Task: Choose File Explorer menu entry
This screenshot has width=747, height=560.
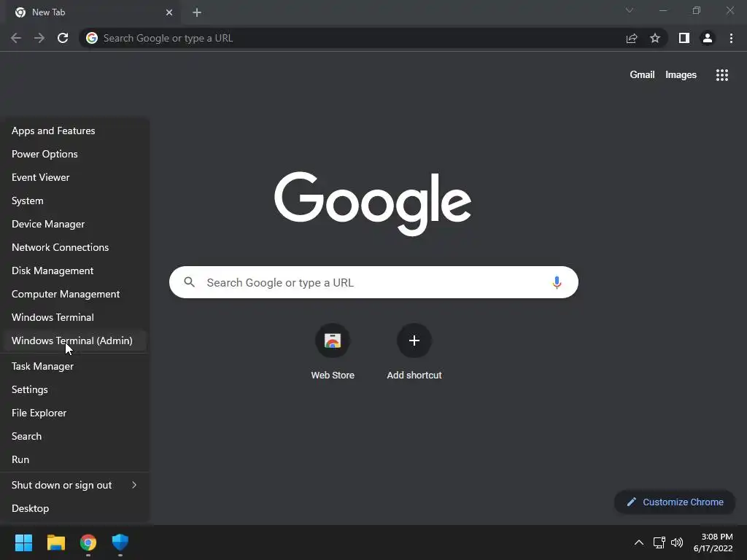Action: (x=75, y=413)
